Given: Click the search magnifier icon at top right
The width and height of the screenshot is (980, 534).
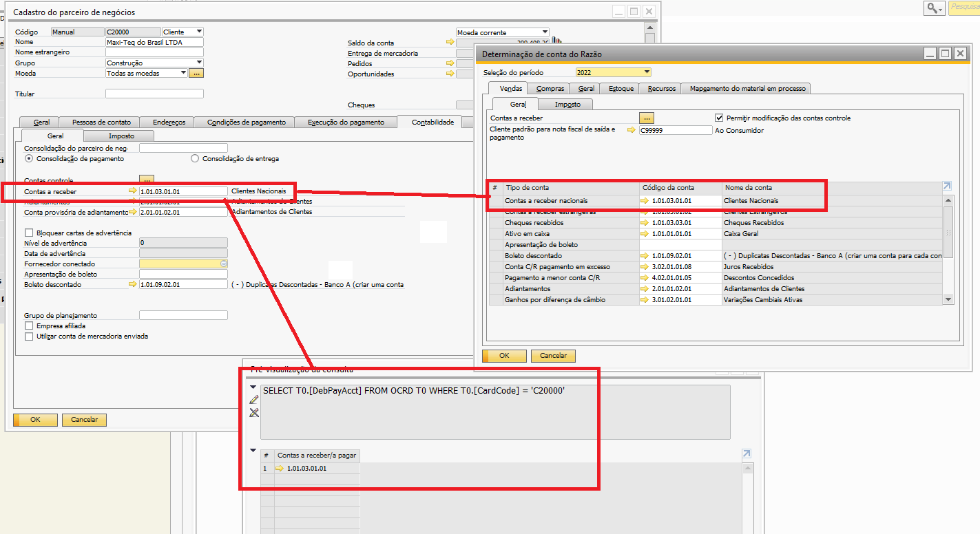Looking at the screenshot, I should point(933,8).
